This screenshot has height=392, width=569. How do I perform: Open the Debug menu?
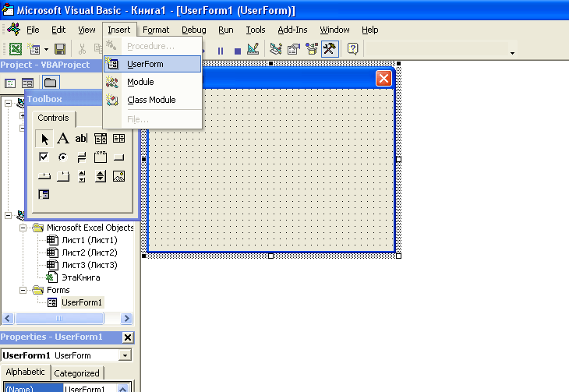[194, 30]
